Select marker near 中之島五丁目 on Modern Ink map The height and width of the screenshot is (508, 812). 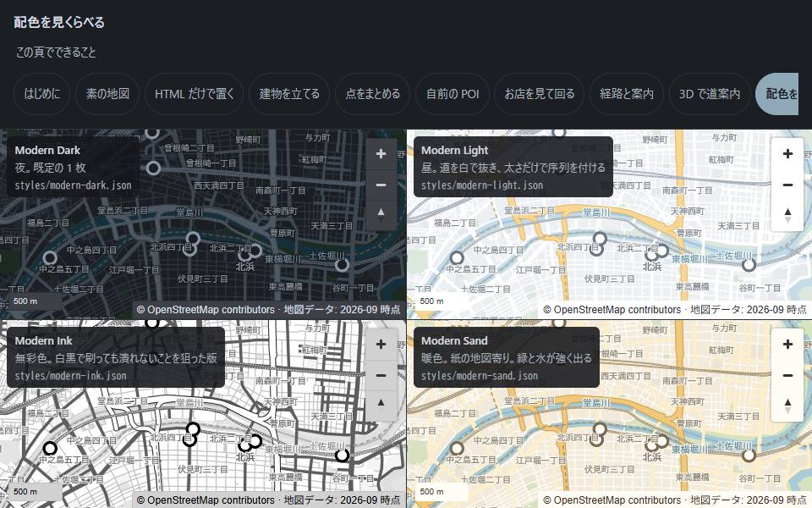(x=50, y=448)
